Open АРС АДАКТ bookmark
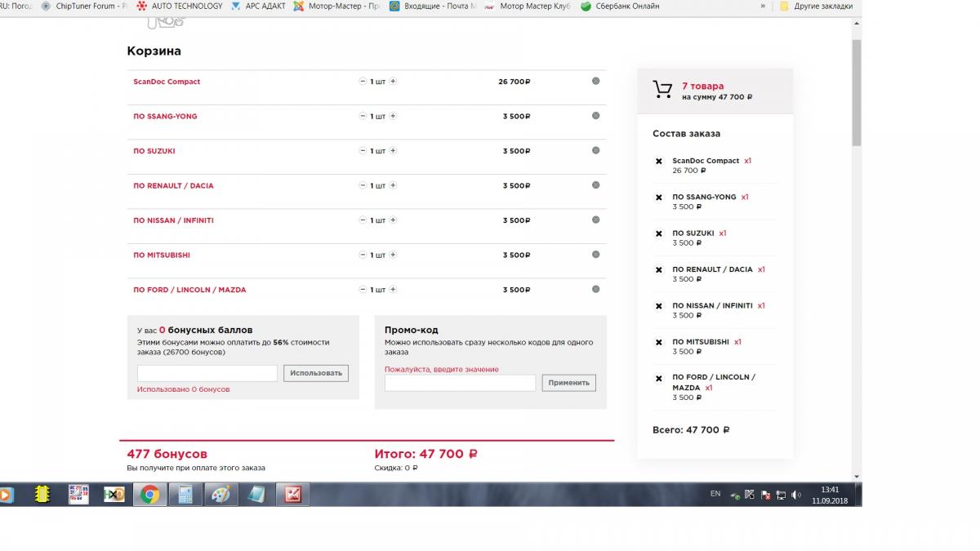This screenshot has width=980, height=551. point(258,6)
